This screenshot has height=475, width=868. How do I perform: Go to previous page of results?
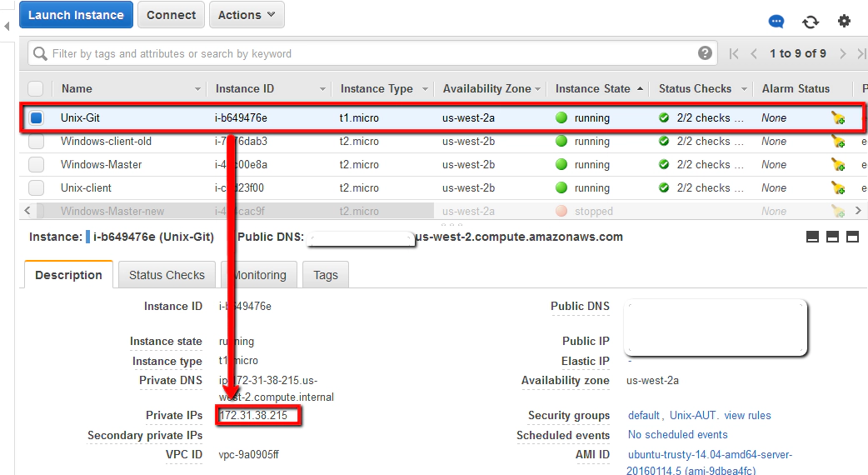(x=754, y=53)
